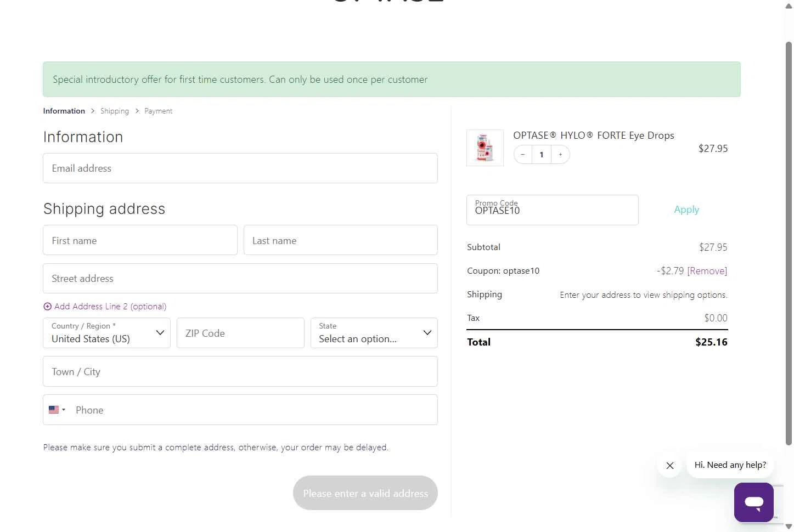794x532 pixels.
Task: Go to the Information breadcrumb step
Action: (64, 111)
